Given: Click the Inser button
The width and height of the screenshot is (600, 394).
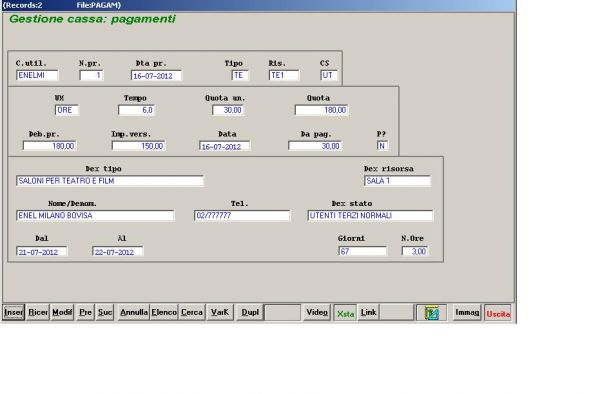Looking at the screenshot, I should tap(14, 313).
